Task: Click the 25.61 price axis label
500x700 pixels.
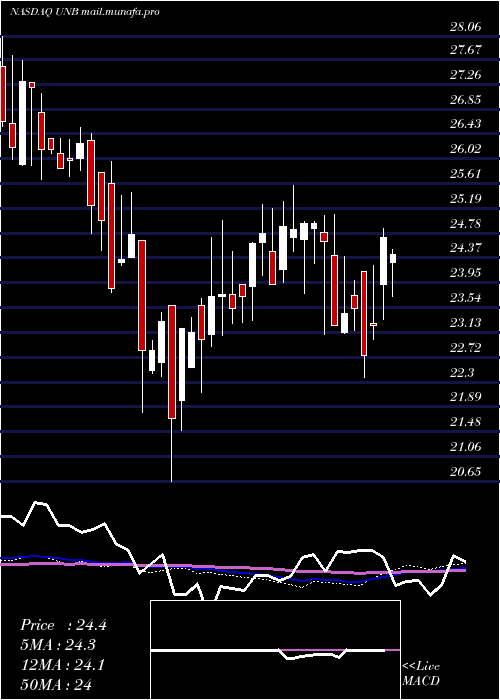Action: tap(466, 174)
